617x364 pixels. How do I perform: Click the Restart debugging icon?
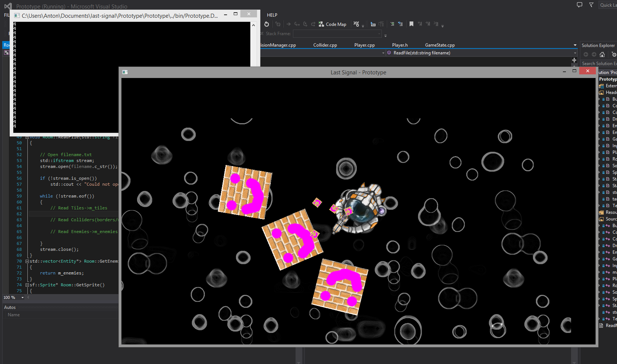tap(267, 24)
